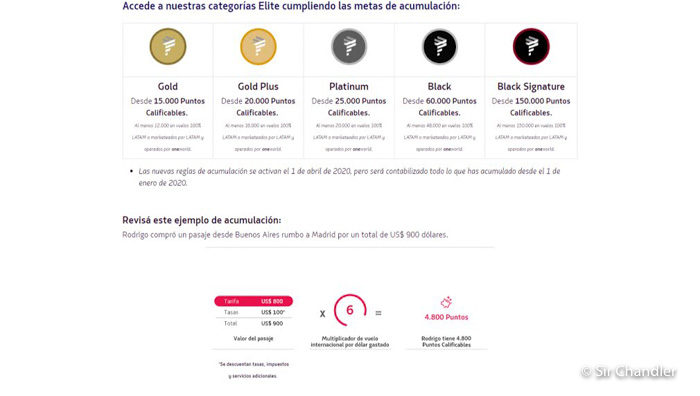Click the 4.800 Puntos pink text

(446, 317)
